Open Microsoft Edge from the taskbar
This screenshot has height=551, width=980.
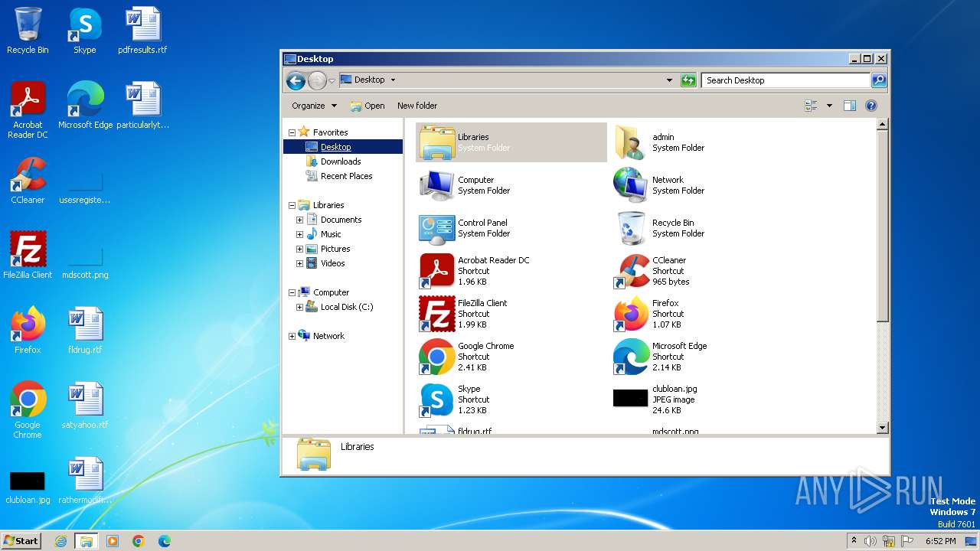coord(165,541)
